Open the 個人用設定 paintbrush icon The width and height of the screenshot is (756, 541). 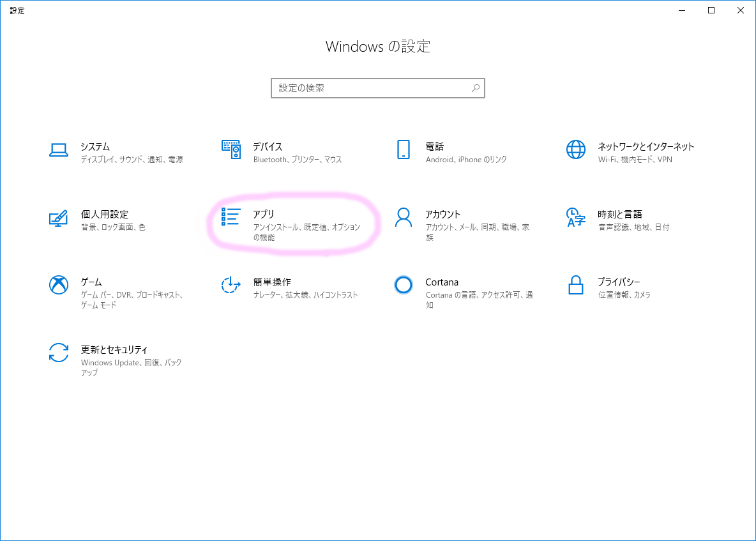(x=58, y=218)
